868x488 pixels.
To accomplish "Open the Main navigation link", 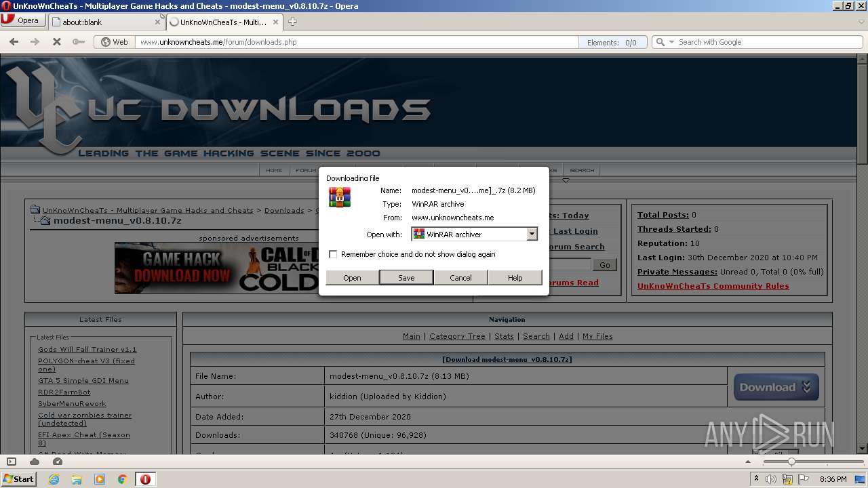I will [412, 336].
